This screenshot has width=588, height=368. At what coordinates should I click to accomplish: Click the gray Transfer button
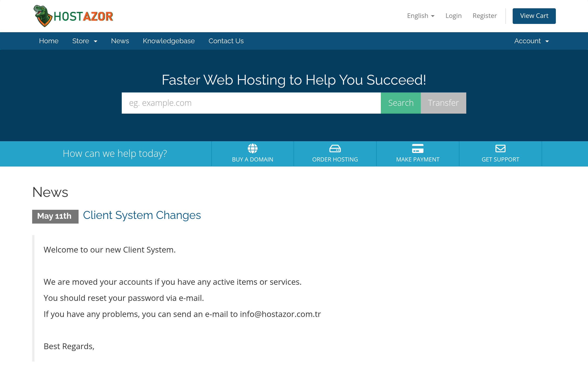[443, 103]
